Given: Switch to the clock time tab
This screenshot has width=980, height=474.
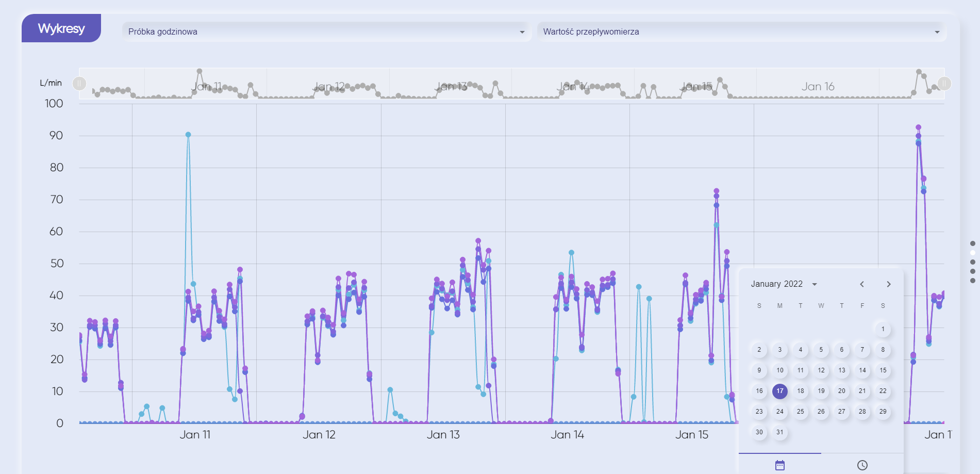Looking at the screenshot, I should pyautogui.click(x=862, y=465).
